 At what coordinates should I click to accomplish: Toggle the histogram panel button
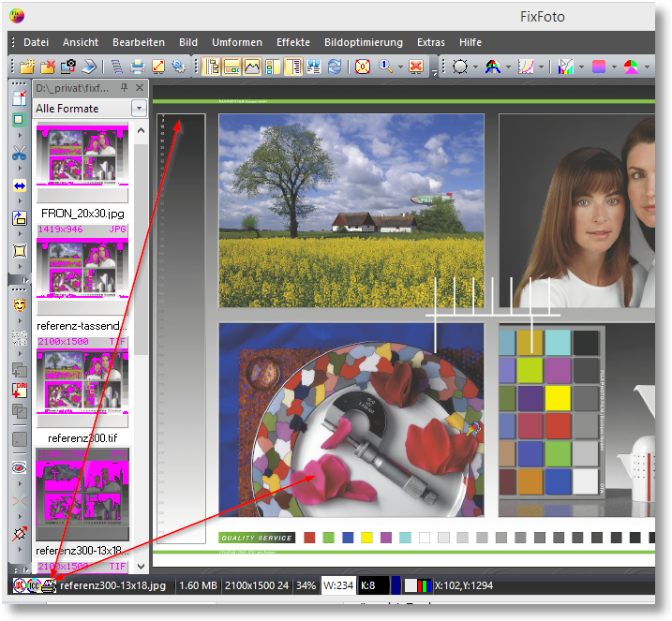pos(252,67)
